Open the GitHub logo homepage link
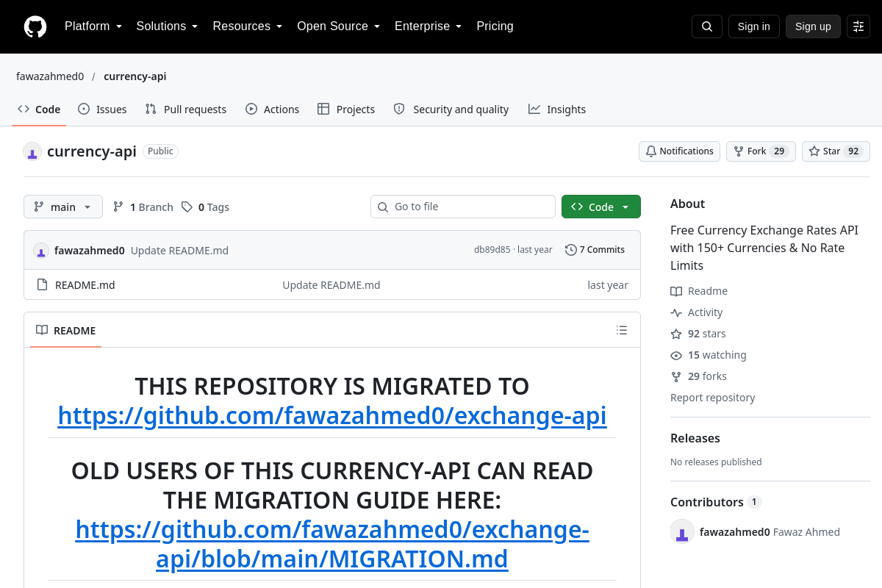The image size is (882, 588). click(35, 26)
